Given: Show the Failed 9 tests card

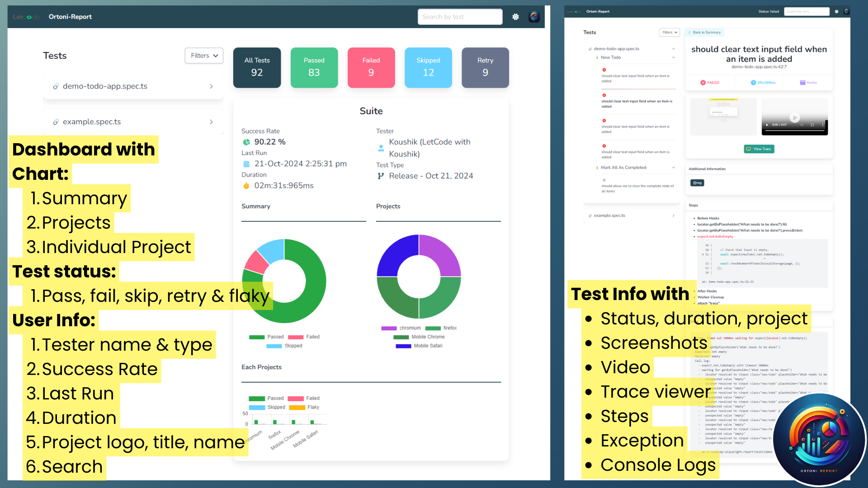Looking at the screenshot, I should 371,67.
